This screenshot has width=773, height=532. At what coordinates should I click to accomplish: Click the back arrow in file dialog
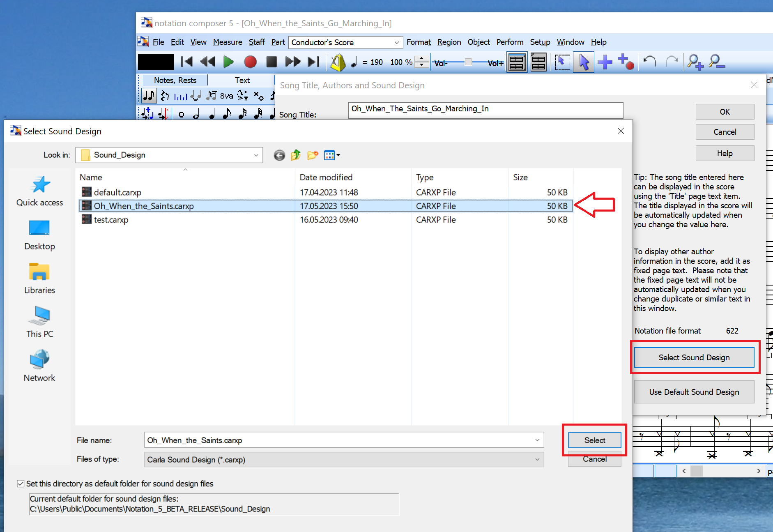[x=279, y=155]
